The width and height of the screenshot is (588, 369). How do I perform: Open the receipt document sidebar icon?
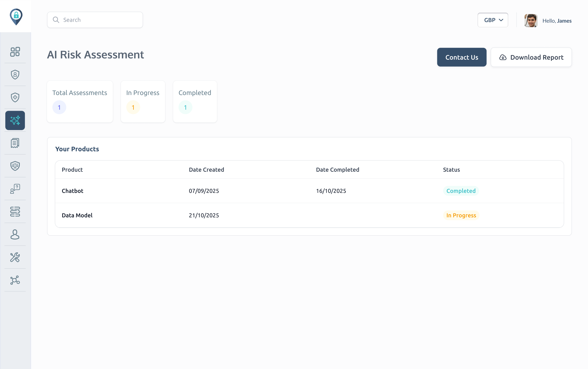coord(15,143)
